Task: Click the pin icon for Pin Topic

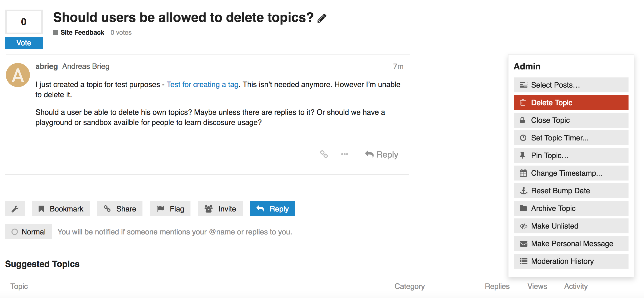Action: pyautogui.click(x=522, y=155)
